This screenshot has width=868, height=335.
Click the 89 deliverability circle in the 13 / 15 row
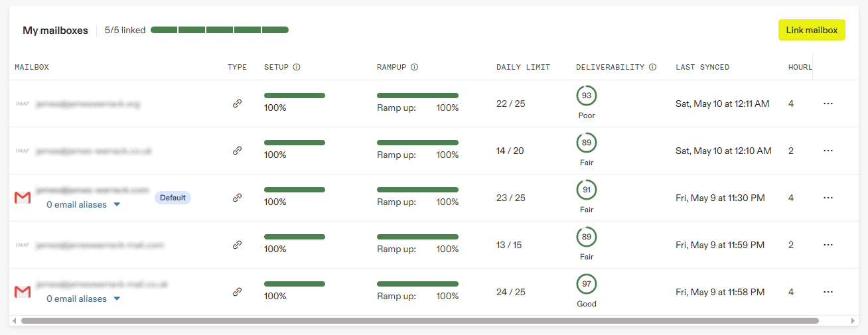pyautogui.click(x=587, y=237)
